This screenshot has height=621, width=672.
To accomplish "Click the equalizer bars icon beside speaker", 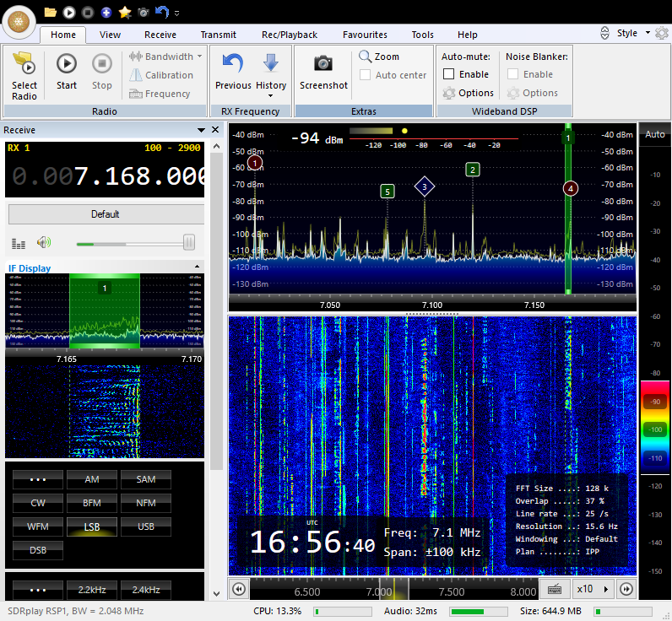I will 18,243.
